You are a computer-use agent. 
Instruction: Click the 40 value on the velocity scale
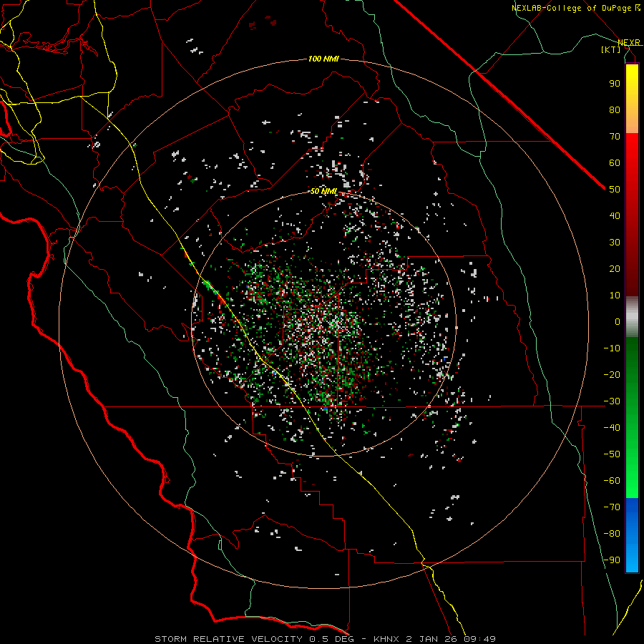pyautogui.click(x=615, y=215)
